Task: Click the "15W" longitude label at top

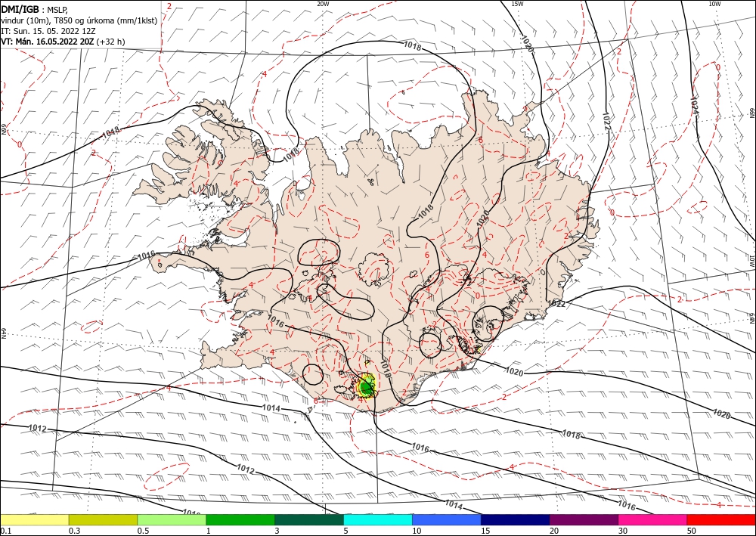Action: (517, 4)
